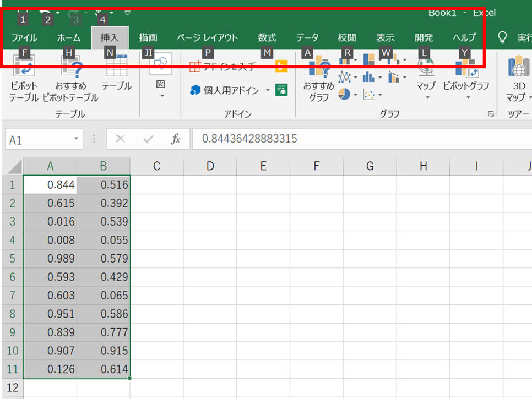Open the Page Layout (ページ レイアウト) tab
532x399 pixels.
(x=207, y=37)
